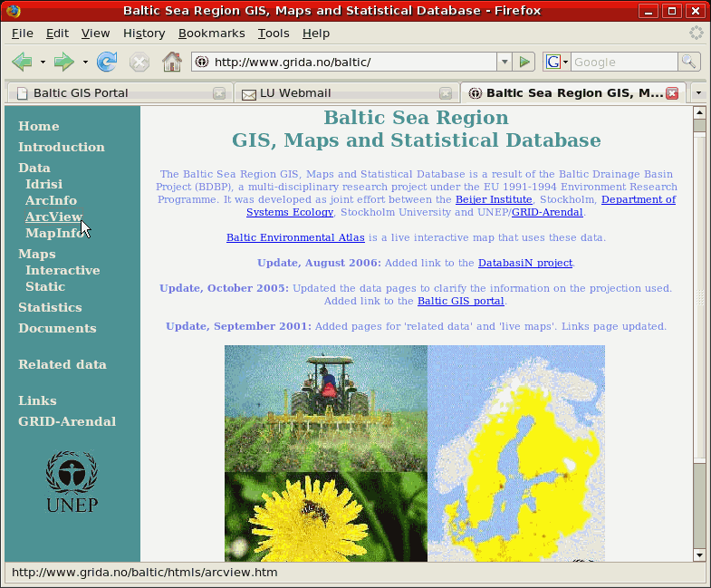711x588 pixels.
Task: Close the Baltic Sea Region GIS tab
Action: (x=672, y=93)
